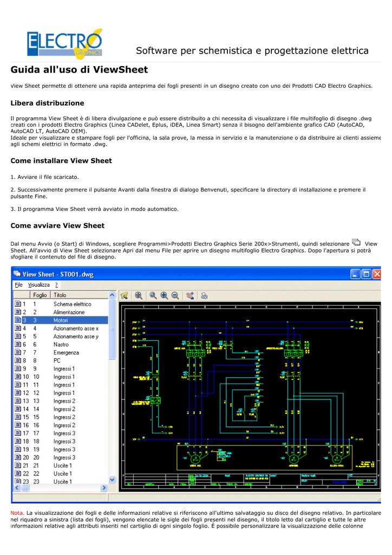Click the horizontal scroll left arrow

tap(17, 488)
